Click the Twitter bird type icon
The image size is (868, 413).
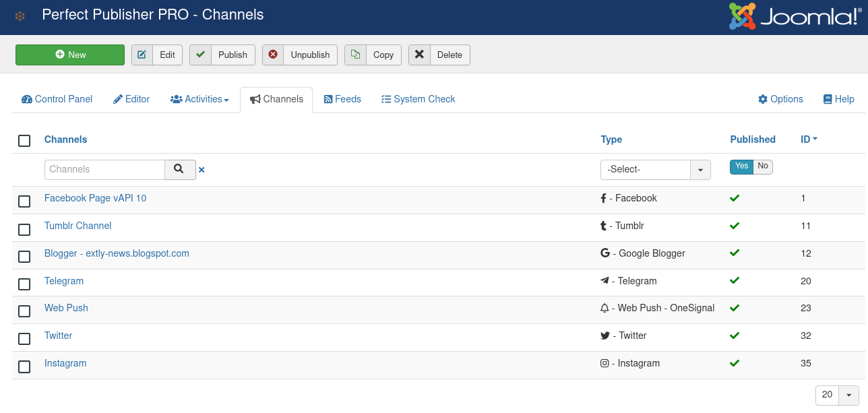click(604, 336)
